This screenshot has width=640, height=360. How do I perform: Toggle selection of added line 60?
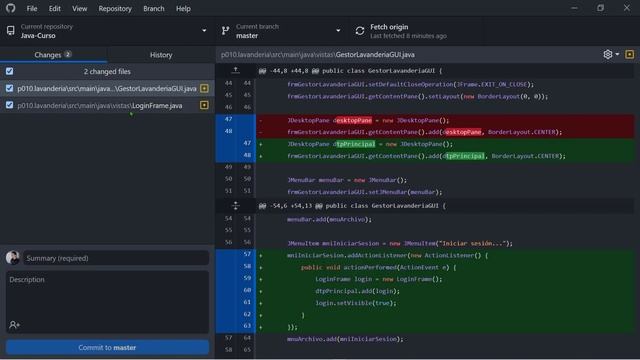click(236, 291)
